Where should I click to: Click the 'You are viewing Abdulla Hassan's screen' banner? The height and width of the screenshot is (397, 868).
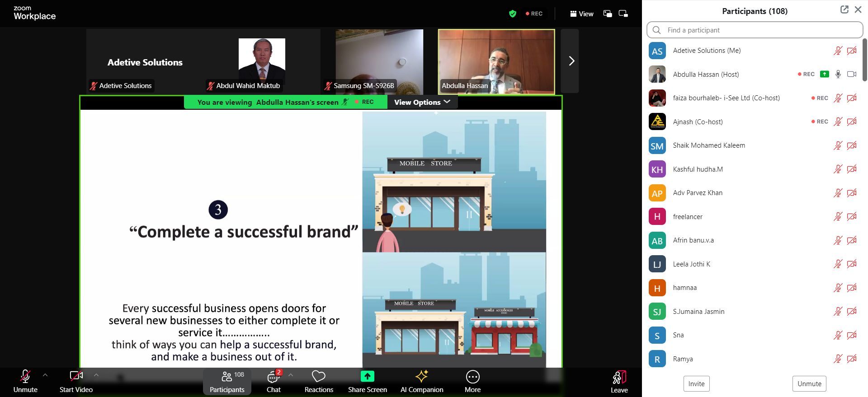coord(285,102)
